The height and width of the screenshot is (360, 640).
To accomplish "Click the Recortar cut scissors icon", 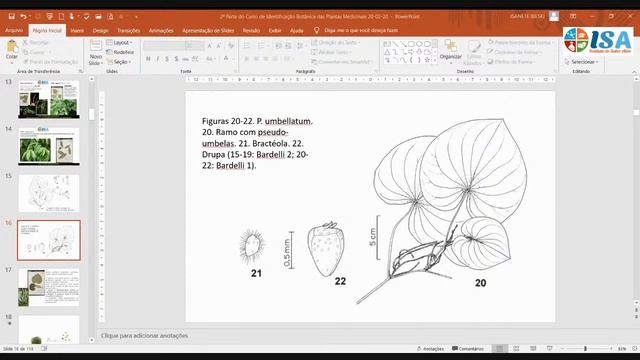I will coord(25,42).
